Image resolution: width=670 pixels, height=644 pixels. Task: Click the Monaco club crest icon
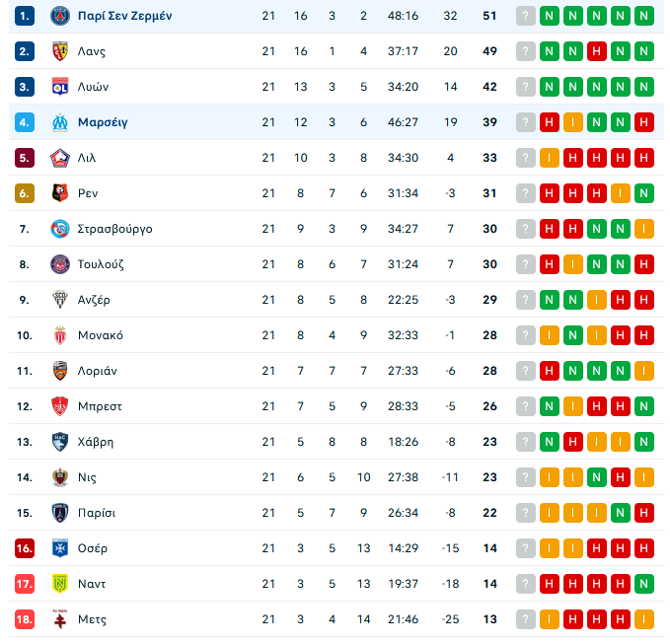60,335
